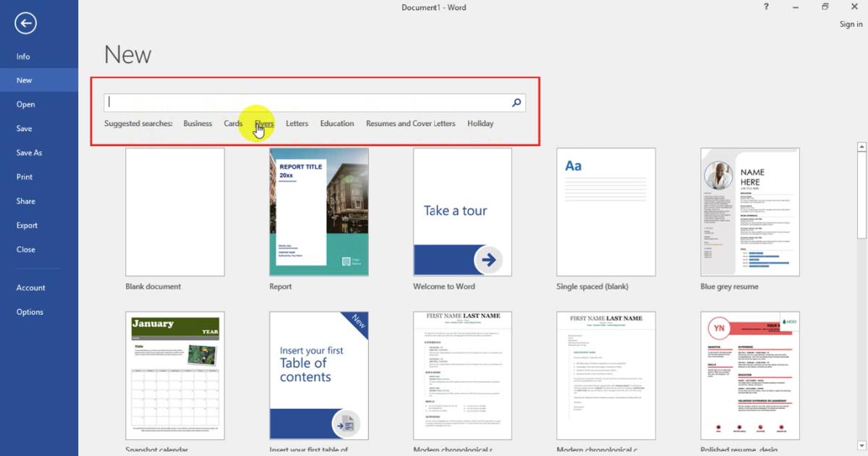Open the Save As page
Viewport: 868px width, 456px height.
click(39, 153)
